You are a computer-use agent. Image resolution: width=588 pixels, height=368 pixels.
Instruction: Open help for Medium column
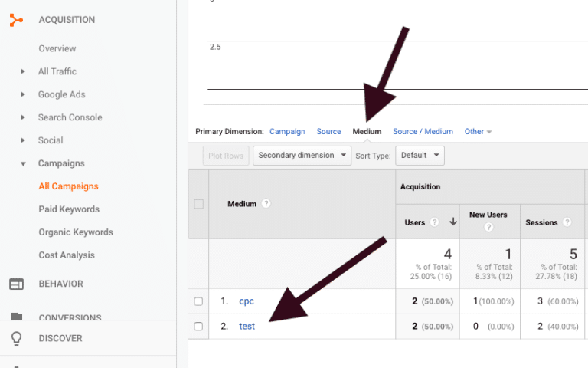coord(266,204)
